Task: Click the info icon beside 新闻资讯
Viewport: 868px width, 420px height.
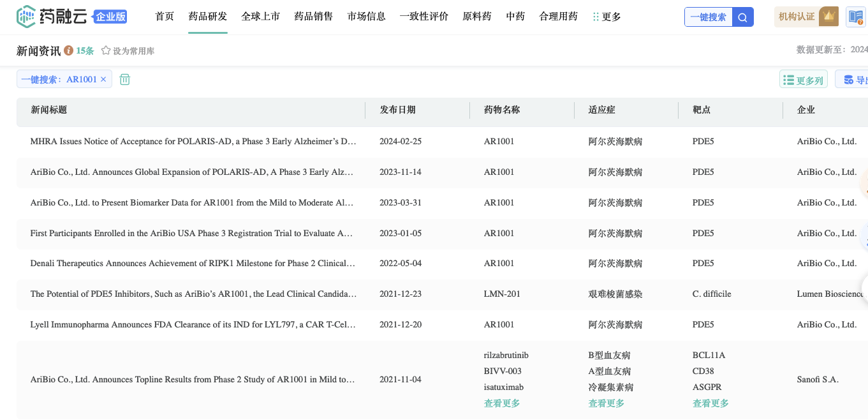Action: point(68,51)
